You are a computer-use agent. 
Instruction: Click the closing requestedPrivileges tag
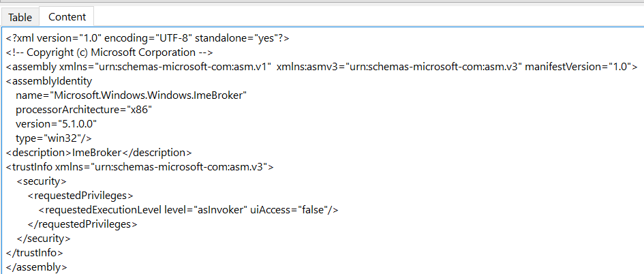tap(82, 224)
